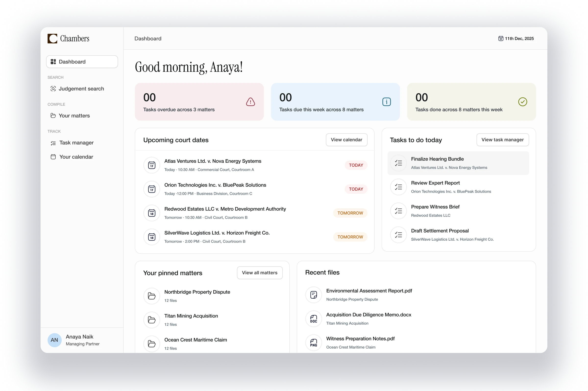Screen dimensions: 588x391
Task: Click calendar icon for Atlas Ventures court date
Action: [152, 165]
